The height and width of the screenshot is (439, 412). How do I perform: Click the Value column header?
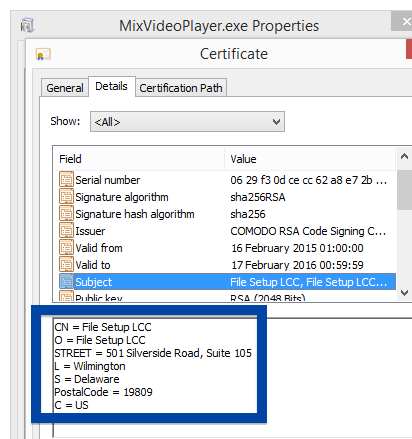point(310,159)
